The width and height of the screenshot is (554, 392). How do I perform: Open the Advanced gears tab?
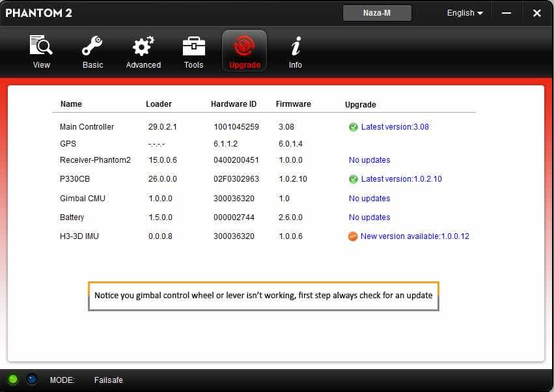[x=143, y=51]
